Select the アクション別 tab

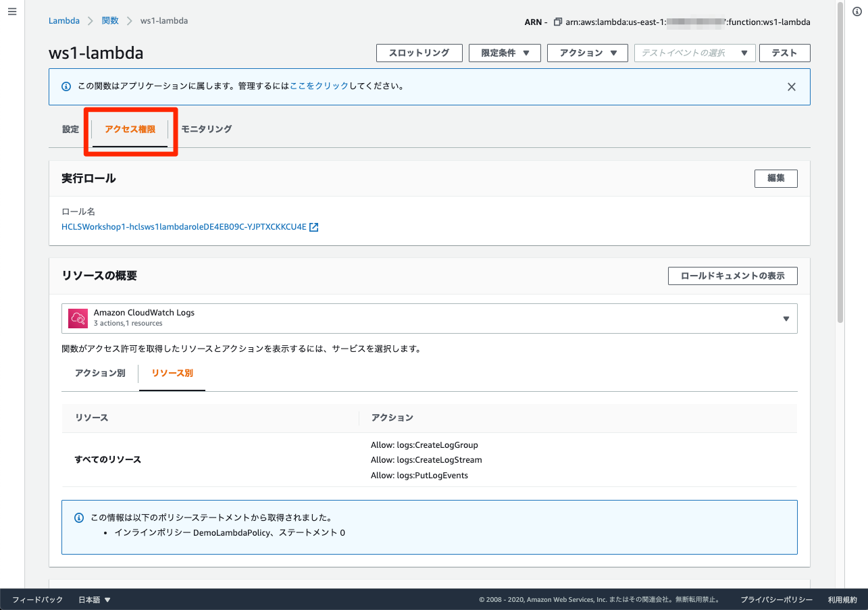point(100,373)
